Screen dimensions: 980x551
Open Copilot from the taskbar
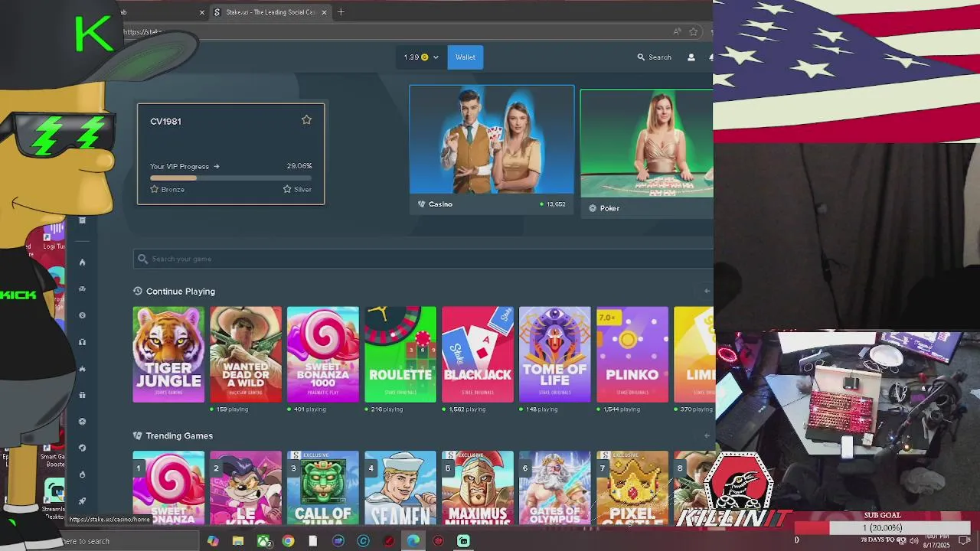(x=213, y=541)
